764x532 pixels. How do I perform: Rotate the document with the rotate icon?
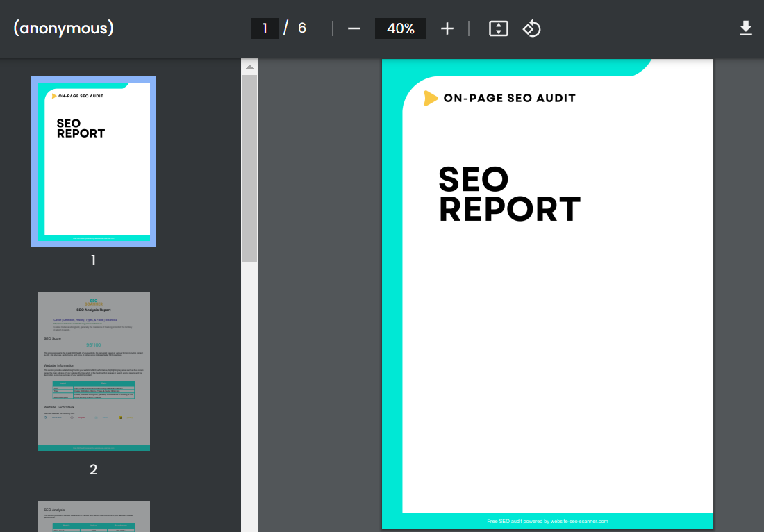(x=531, y=28)
